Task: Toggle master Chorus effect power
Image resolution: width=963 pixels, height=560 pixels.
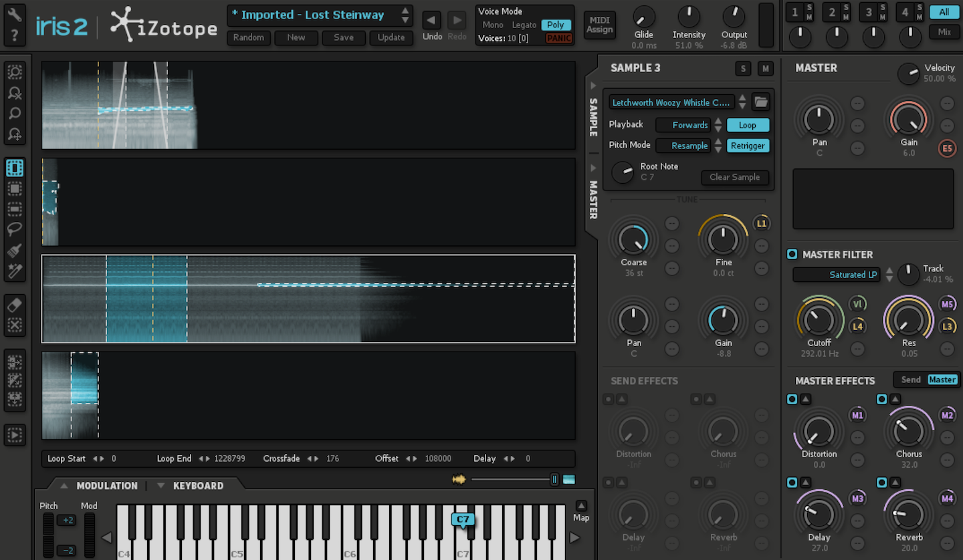Action: (881, 399)
